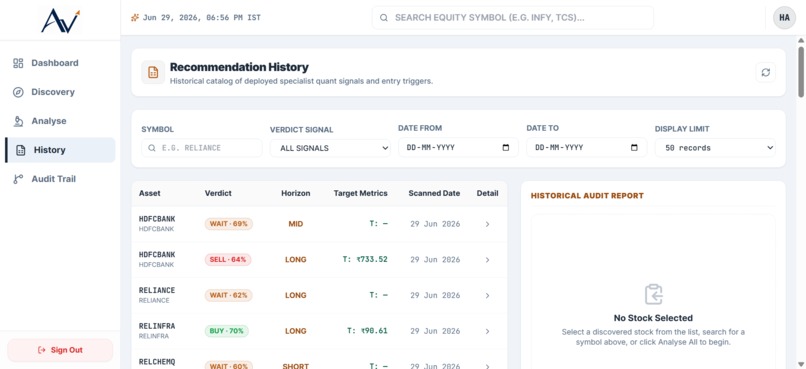Click the magnifier icon in top search
806x369 pixels.
click(383, 17)
